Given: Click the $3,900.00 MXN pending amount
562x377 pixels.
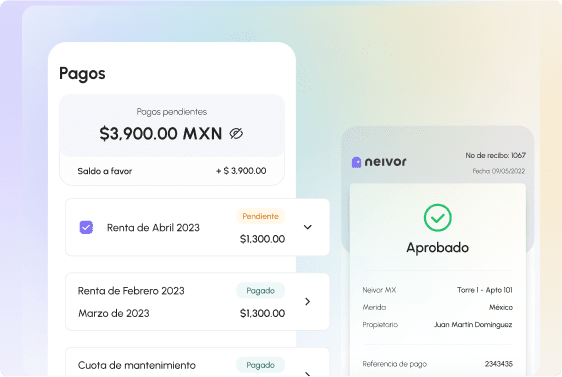Looking at the screenshot, I should tap(161, 134).
